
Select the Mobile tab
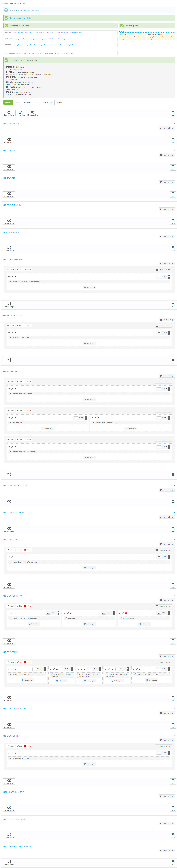pos(59,102)
